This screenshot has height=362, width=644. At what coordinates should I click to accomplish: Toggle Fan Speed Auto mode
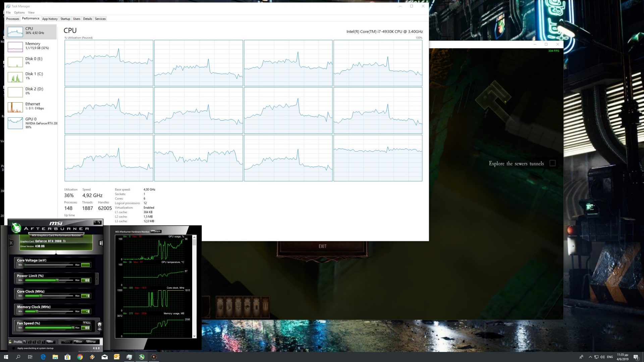[87, 323]
